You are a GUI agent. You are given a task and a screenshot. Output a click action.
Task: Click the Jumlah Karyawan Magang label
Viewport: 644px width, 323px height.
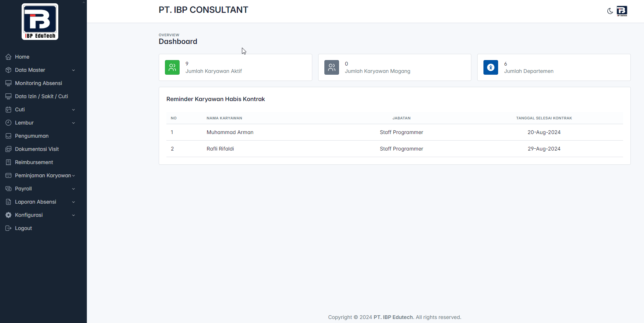coord(378,71)
